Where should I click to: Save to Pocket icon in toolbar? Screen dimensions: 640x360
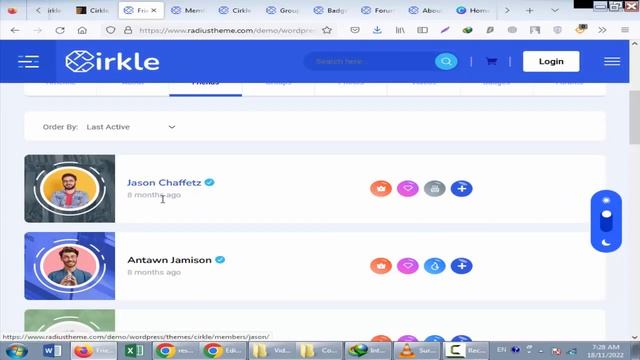tap(355, 30)
